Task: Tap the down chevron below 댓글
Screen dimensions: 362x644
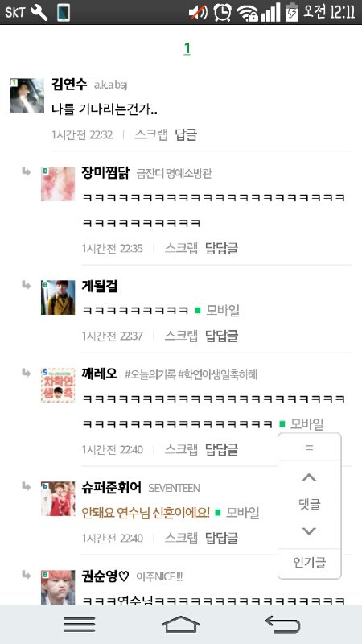Action: pos(309,531)
